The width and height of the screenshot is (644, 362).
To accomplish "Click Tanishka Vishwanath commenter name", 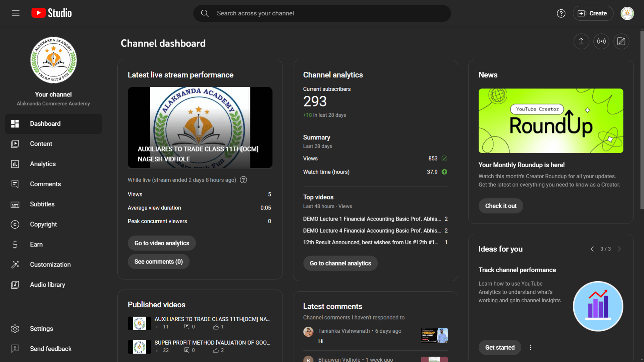I will point(344,331).
